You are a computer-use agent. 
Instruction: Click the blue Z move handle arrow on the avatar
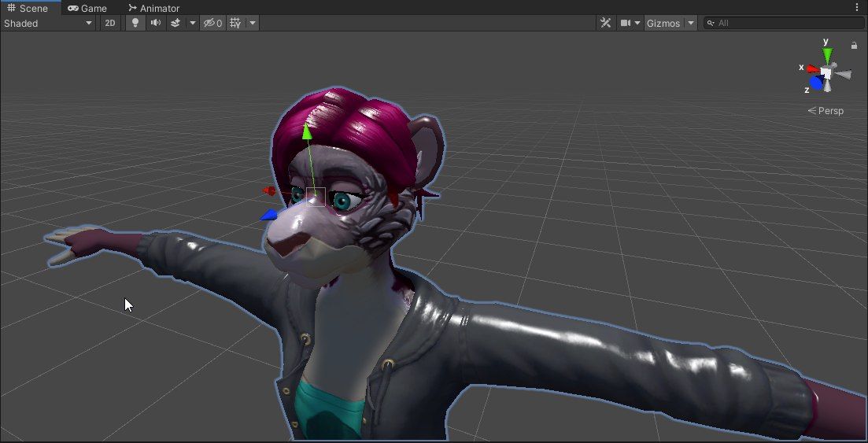point(268,216)
